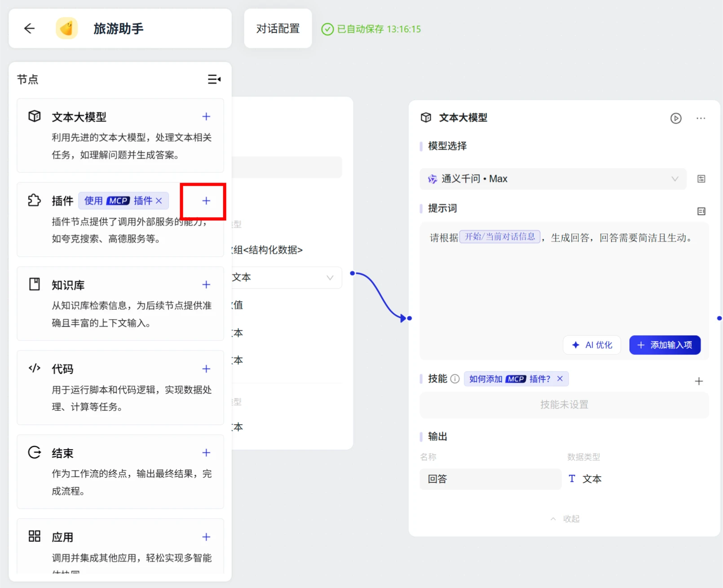Image resolution: width=723 pixels, height=588 pixels.
Task: Click the 知识库 card title
Action: pyautogui.click(x=68, y=285)
